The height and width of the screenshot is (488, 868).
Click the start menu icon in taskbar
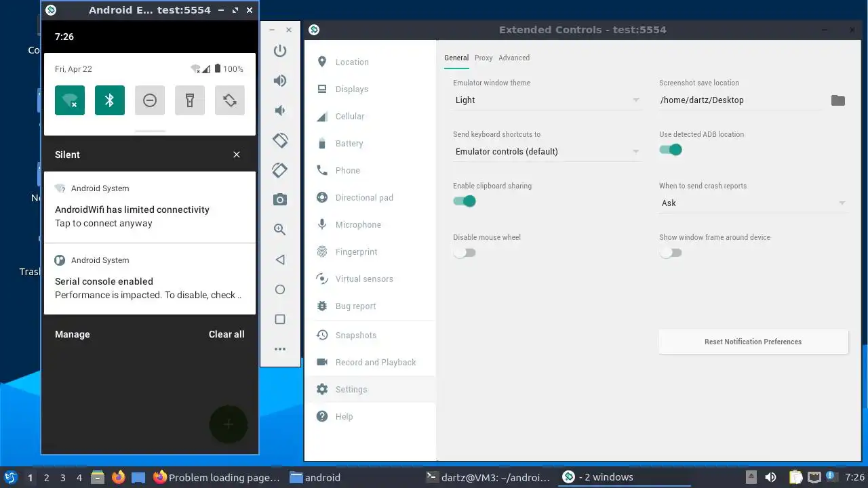(x=10, y=477)
